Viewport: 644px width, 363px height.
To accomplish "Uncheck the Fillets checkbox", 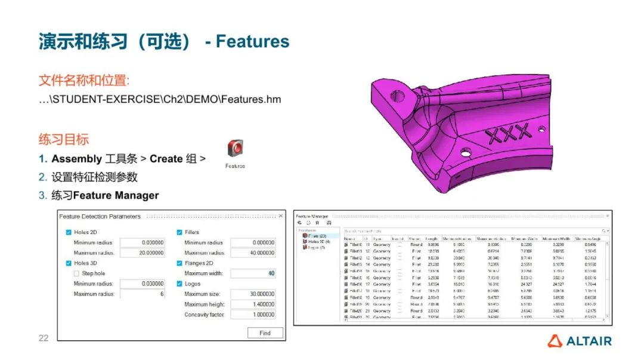I will [179, 232].
